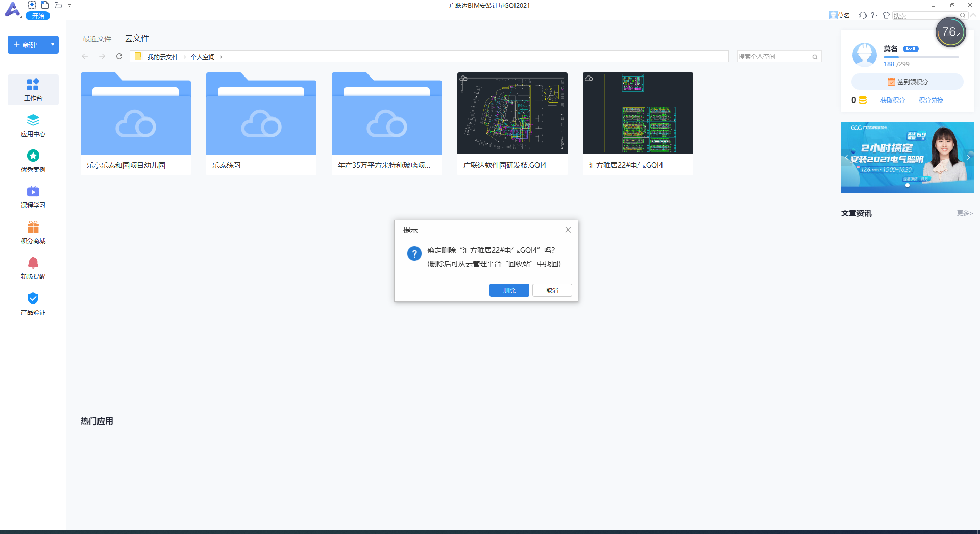Open 产品验证 in the sidebar
Viewport: 980px width, 534px height.
pyautogui.click(x=33, y=304)
